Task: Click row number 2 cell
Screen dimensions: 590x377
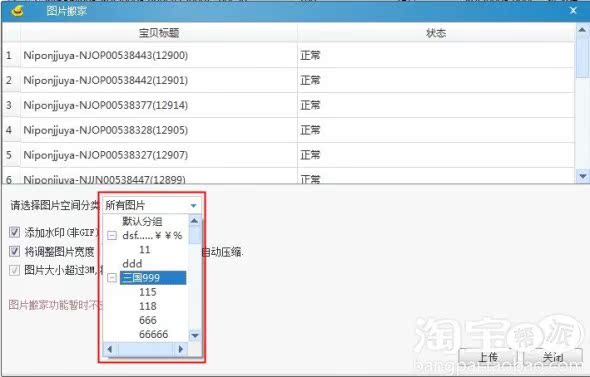Action: coord(11,80)
